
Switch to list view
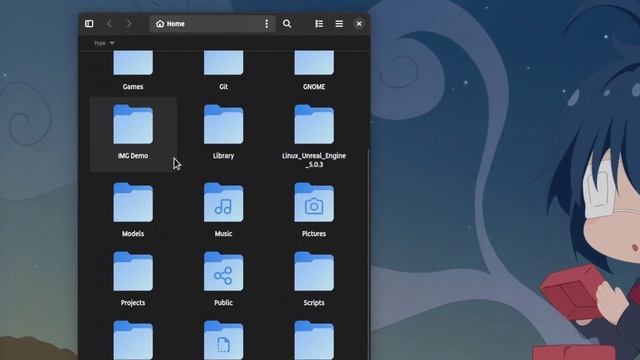tap(319, 24)
